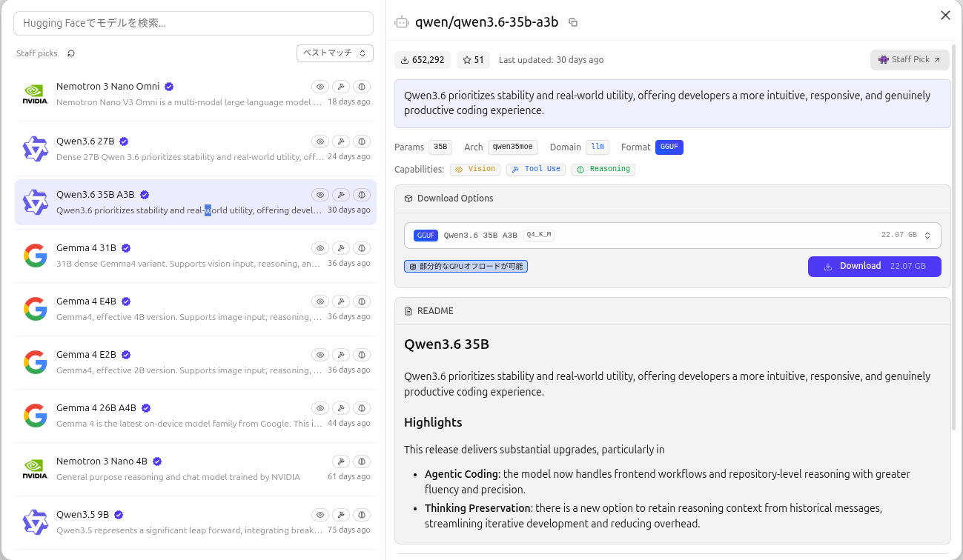Click the reasoning icon on Qwen3.6 35B A3B row
The image size is (963, 560).
pyautogui.click(x=362, y=195)
